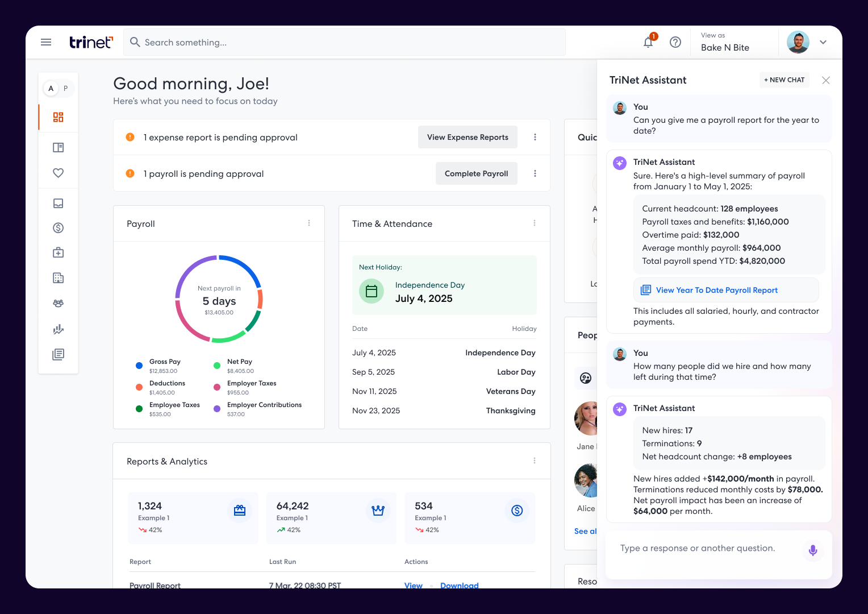Click the Gross Pay blue legend dot
The height and width of the screenshot is (614, 868).
[139, 366]
